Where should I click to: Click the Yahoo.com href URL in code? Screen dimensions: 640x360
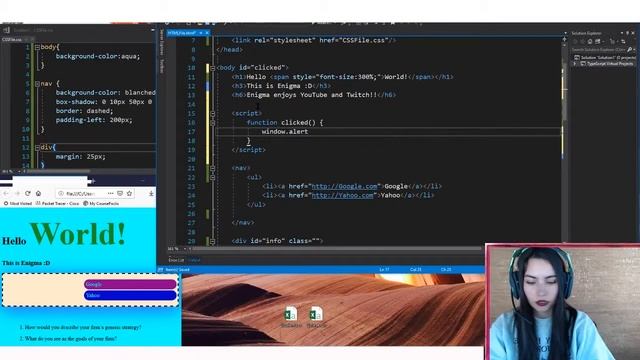pyautogui.click(x=342, y=195)
